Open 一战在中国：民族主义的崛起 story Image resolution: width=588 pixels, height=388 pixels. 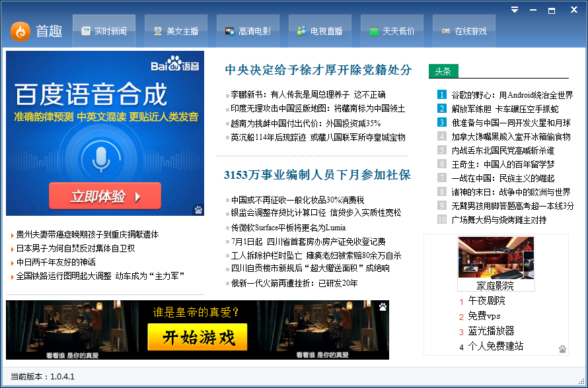point(503,178)
